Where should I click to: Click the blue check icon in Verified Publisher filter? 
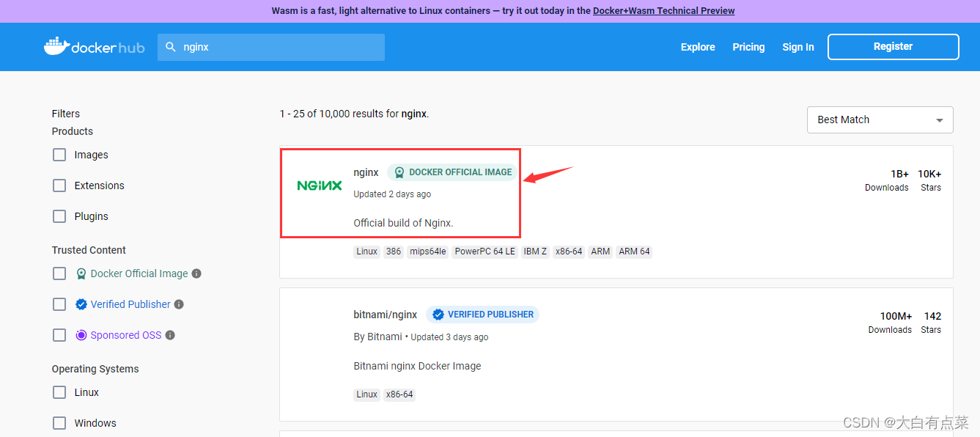81,304
